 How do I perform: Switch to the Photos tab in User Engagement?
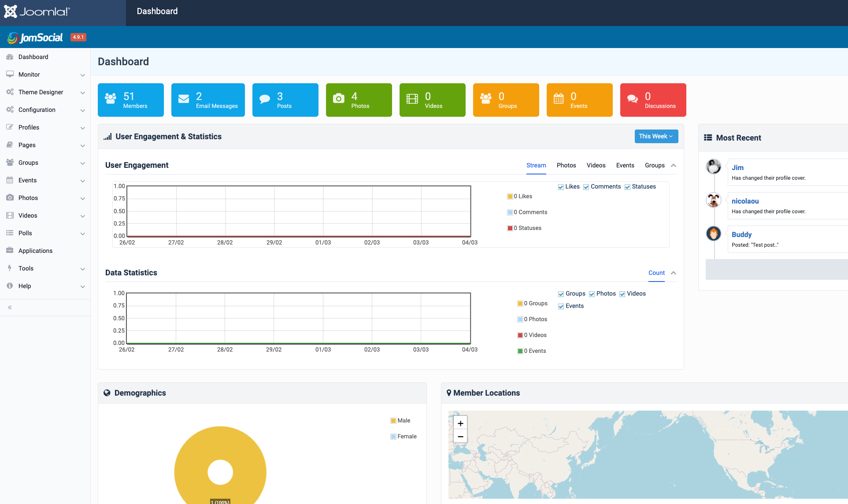tap(566, 165)
